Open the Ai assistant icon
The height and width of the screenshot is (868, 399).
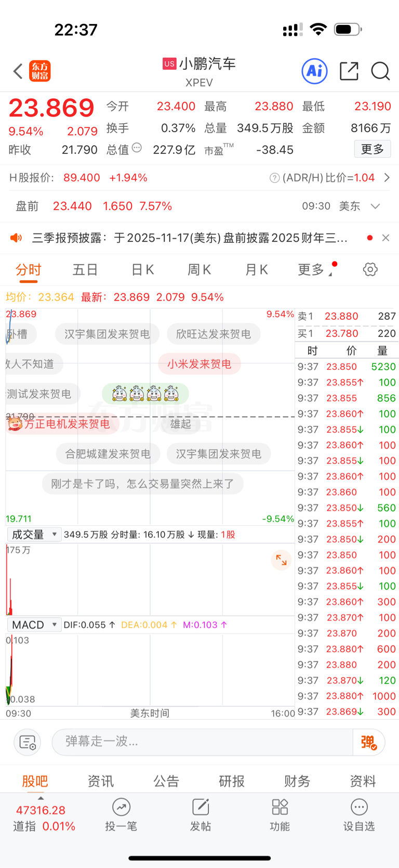(x=315, y=71)
